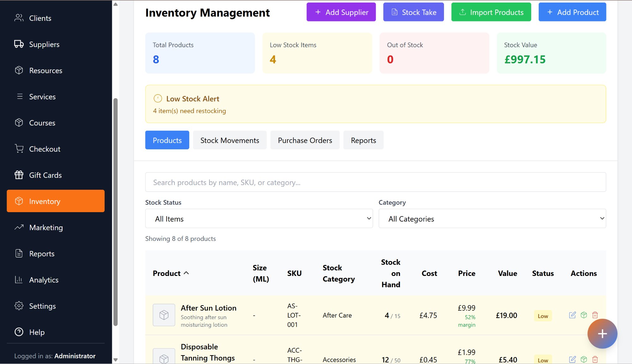Open the green stock adjustment box icon for After Sun Lotion

pos(584,315)
